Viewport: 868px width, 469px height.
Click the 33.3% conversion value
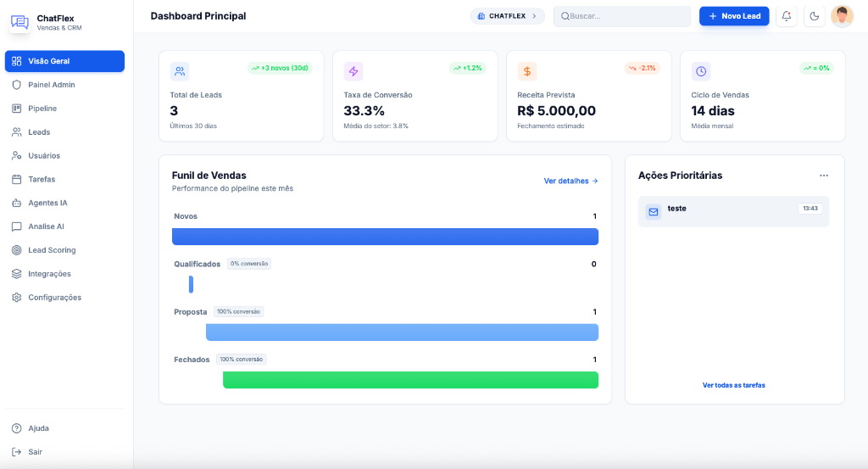(364, 111)
